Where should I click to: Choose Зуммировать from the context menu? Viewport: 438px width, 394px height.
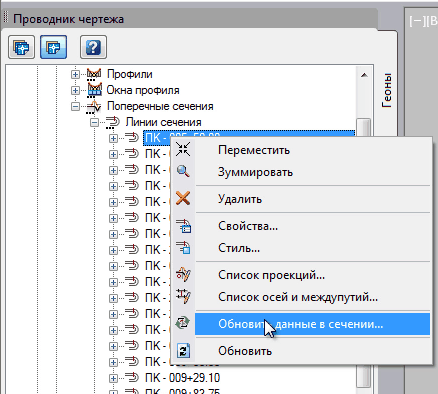[255, 172]
